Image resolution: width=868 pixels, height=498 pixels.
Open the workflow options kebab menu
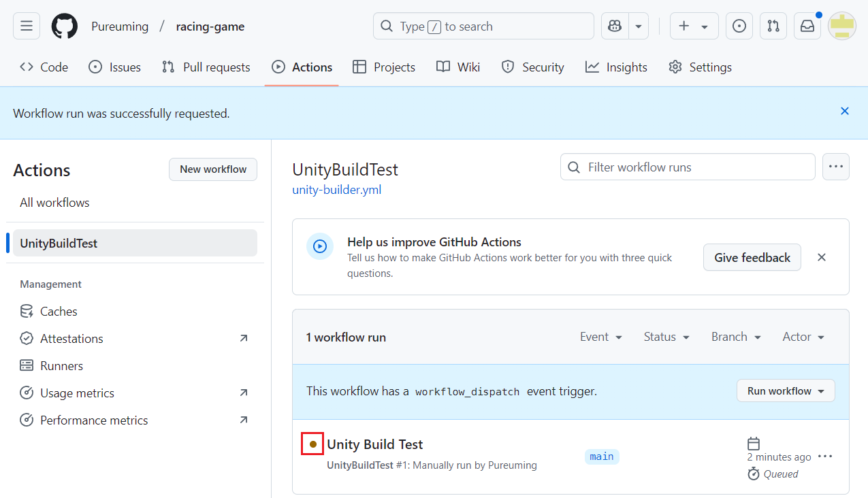tap(836, 167)
